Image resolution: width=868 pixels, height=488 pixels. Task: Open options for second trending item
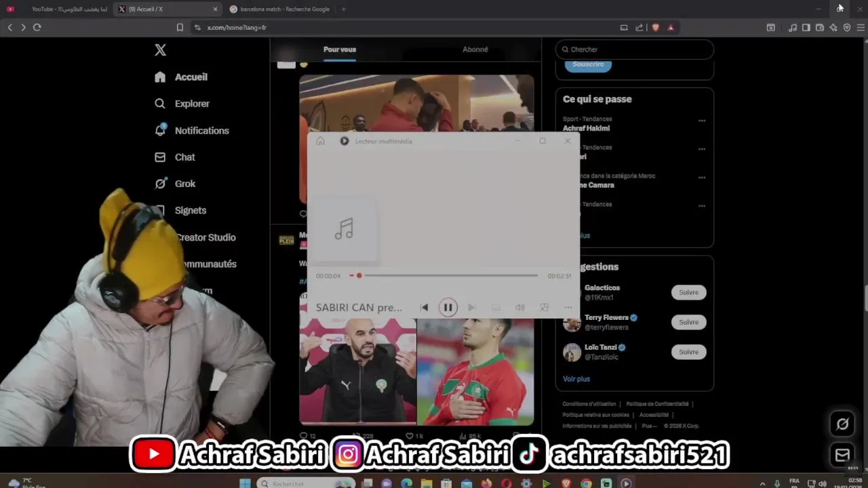pos(702,149)
